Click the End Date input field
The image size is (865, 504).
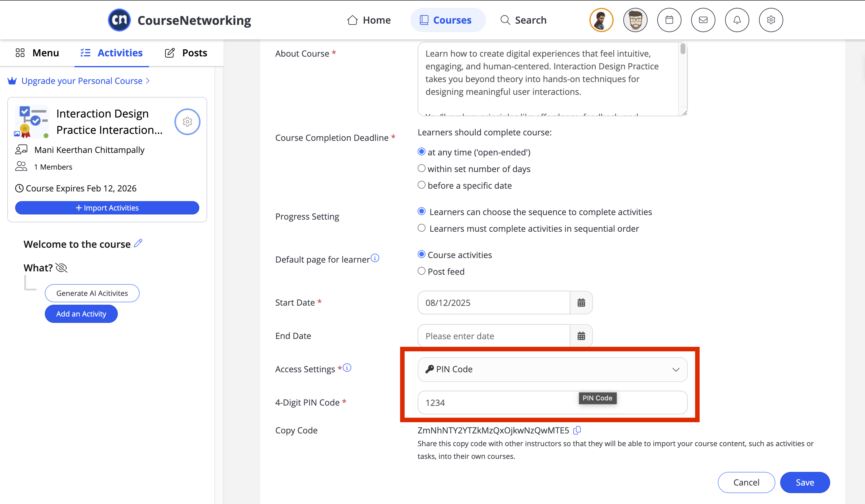[x=494, y=336]
